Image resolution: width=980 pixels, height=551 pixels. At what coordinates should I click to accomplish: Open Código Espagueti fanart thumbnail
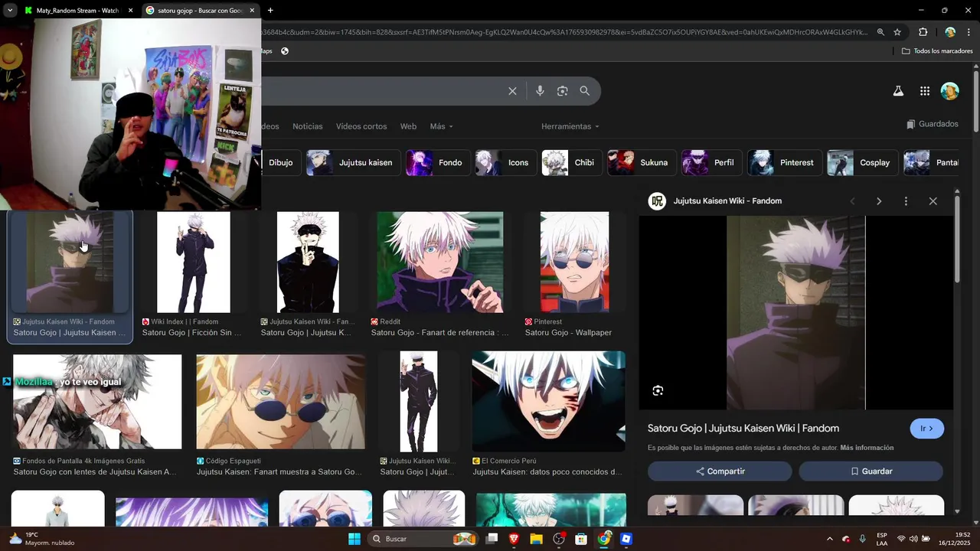coord(281,402)
